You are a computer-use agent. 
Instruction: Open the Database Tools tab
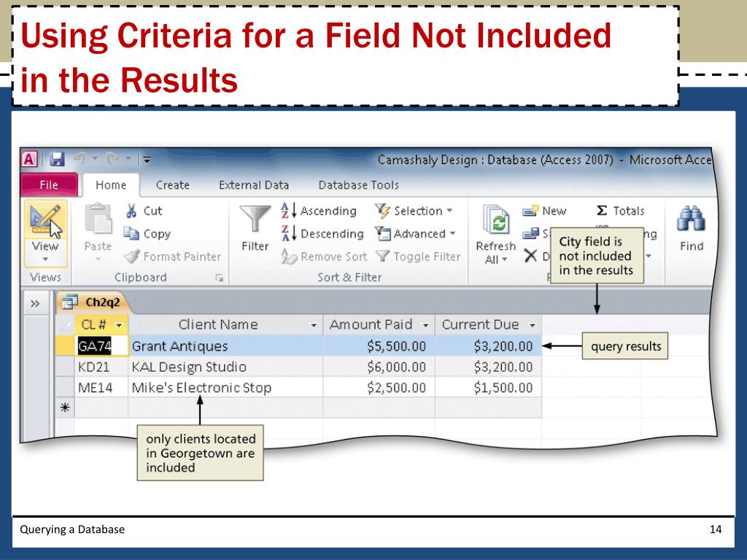358,184
